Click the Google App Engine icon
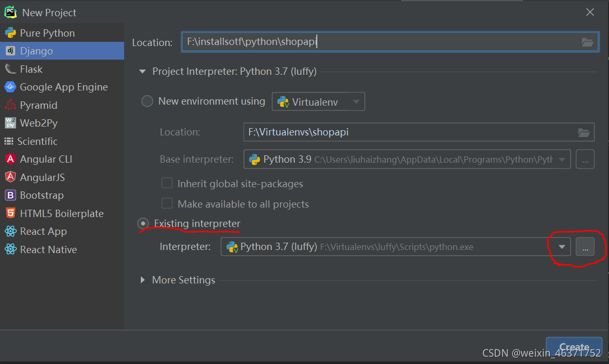Screen dimensions: 609x364 coord(12,87)
